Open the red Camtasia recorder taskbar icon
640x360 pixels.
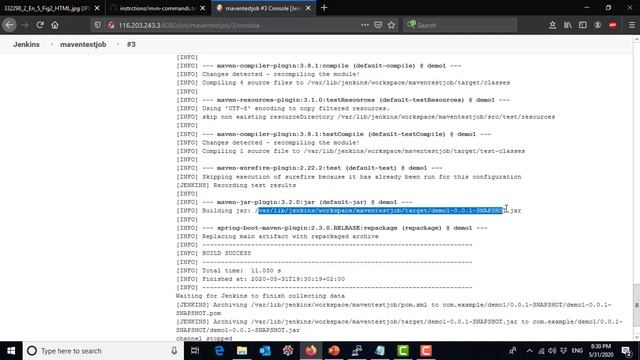426,351
